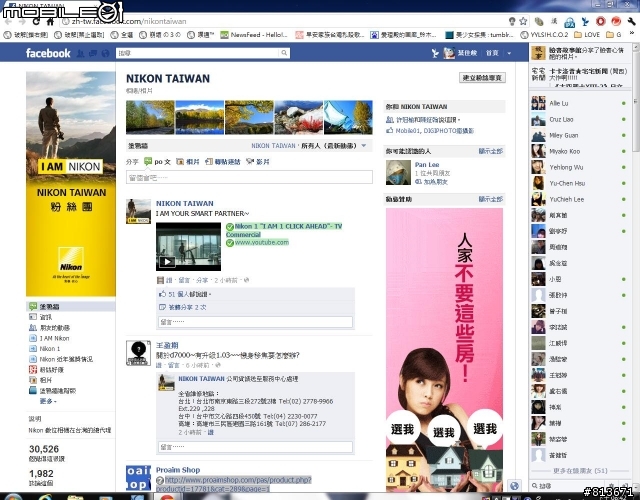Open notifications globe icon in Facebook header
Screen dimensions: 640x500
click(x=105, y=53)
